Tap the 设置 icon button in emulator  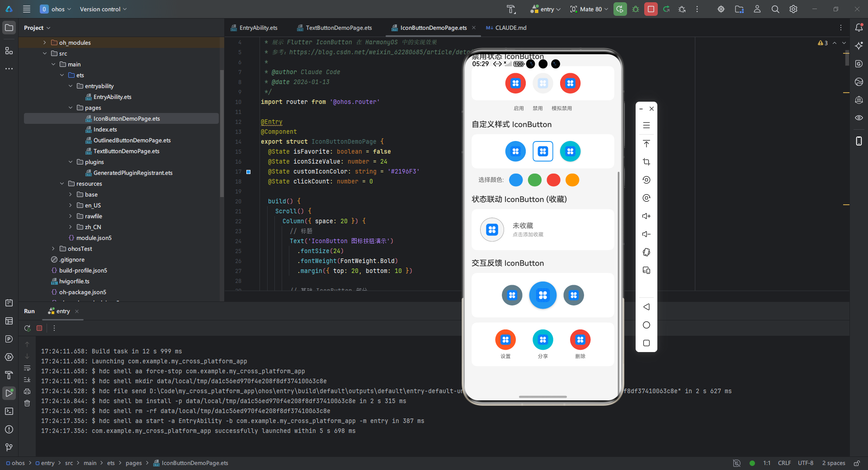point(505,339)
